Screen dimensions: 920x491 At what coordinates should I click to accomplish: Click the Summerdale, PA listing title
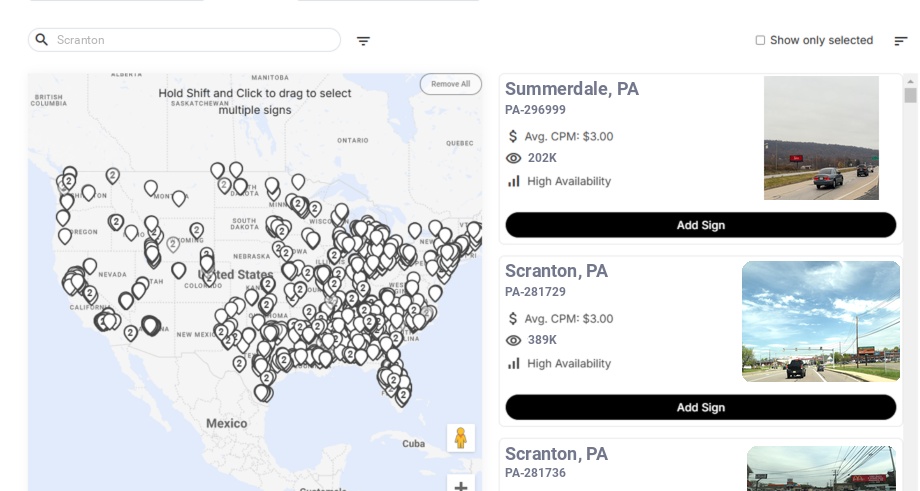click(x=571, y=89)
